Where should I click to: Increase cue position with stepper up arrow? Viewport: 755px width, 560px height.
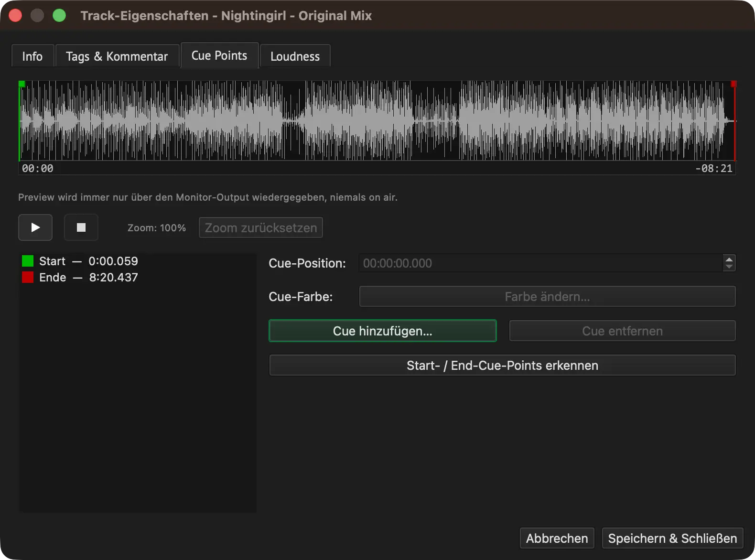coord(729,259)
